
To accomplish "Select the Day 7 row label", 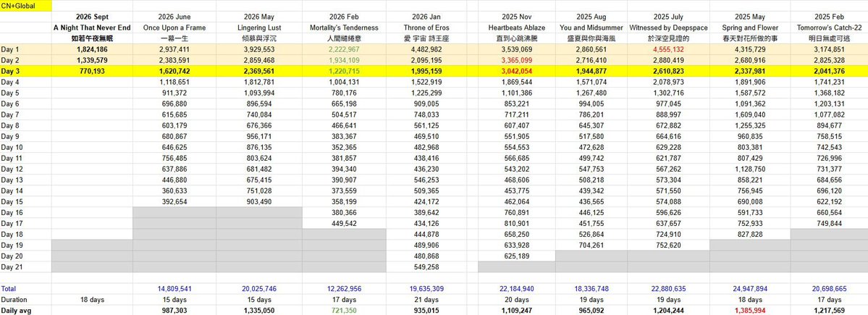I will click(11, 114).
